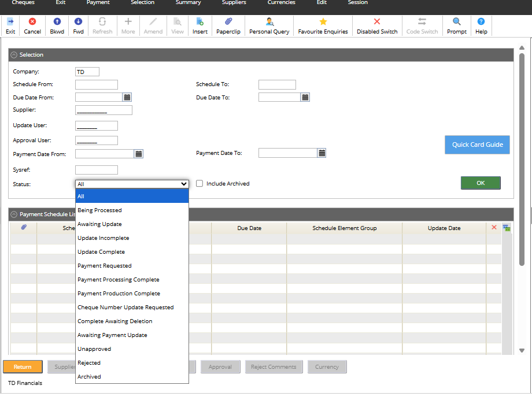Screen dimensions: 532x400
Task: Open the Prompt magnifier tool
Action: 457,25
